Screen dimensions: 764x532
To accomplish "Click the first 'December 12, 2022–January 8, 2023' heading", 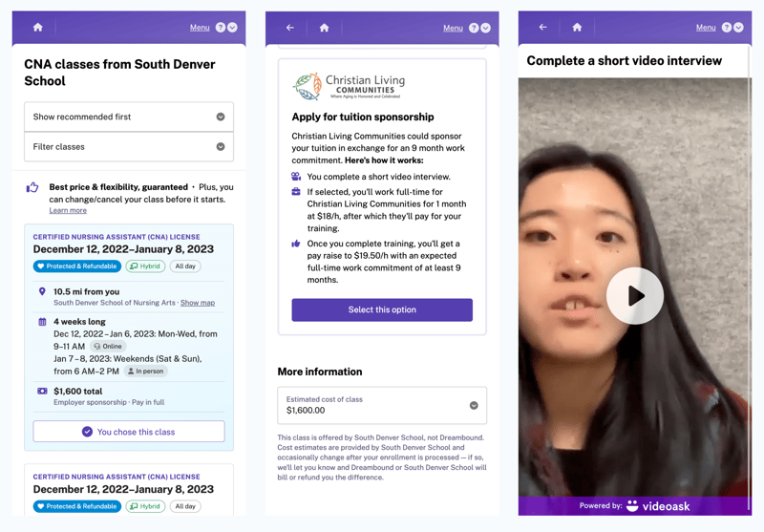I will coord(123,249).
